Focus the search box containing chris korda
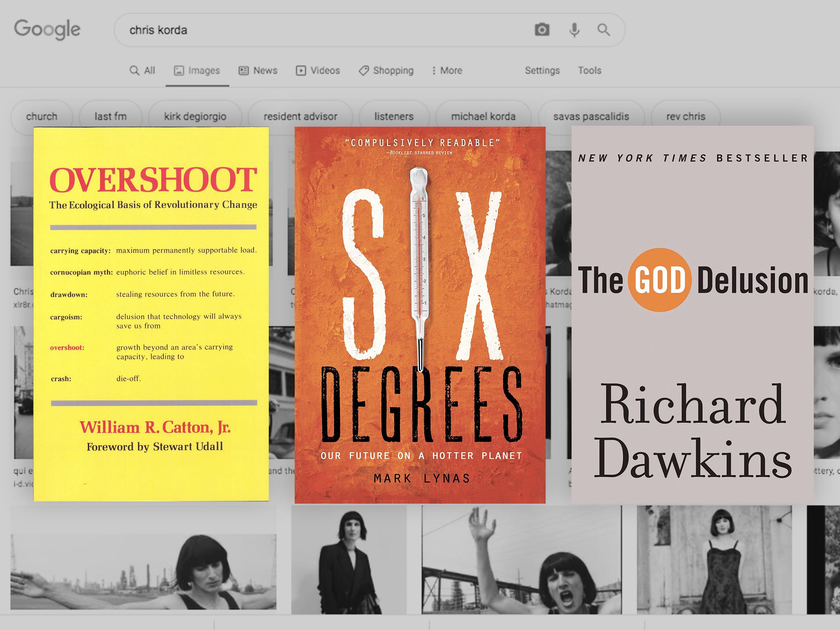This screenshot has height=630, width=840. click(370, 30)
